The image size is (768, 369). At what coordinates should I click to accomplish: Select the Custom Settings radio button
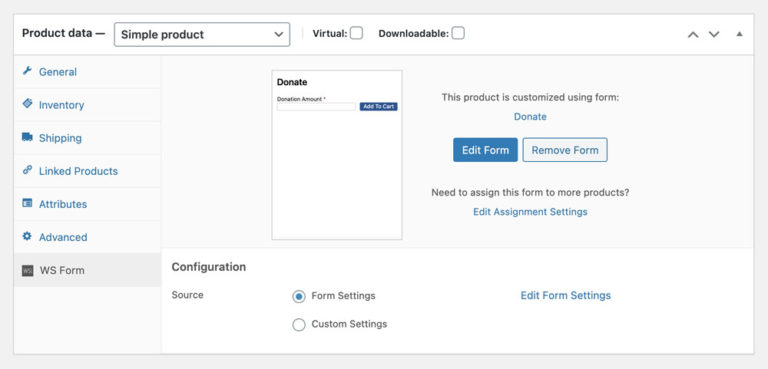[x=299, y=325]
